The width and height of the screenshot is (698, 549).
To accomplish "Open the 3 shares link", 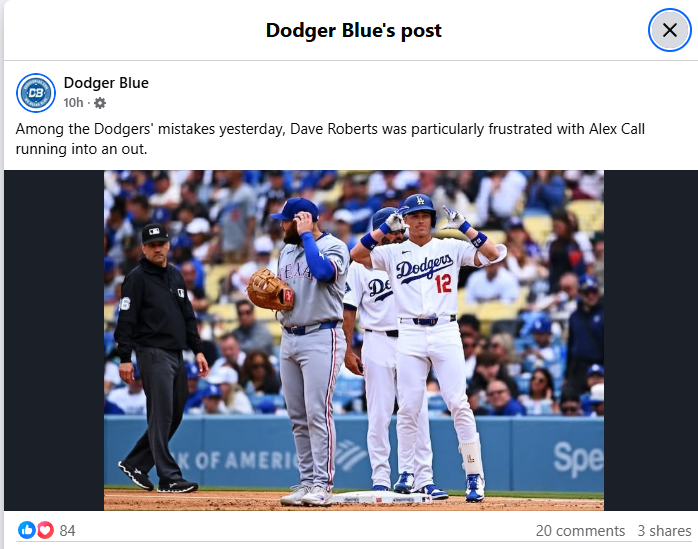I will click(664, 531).
